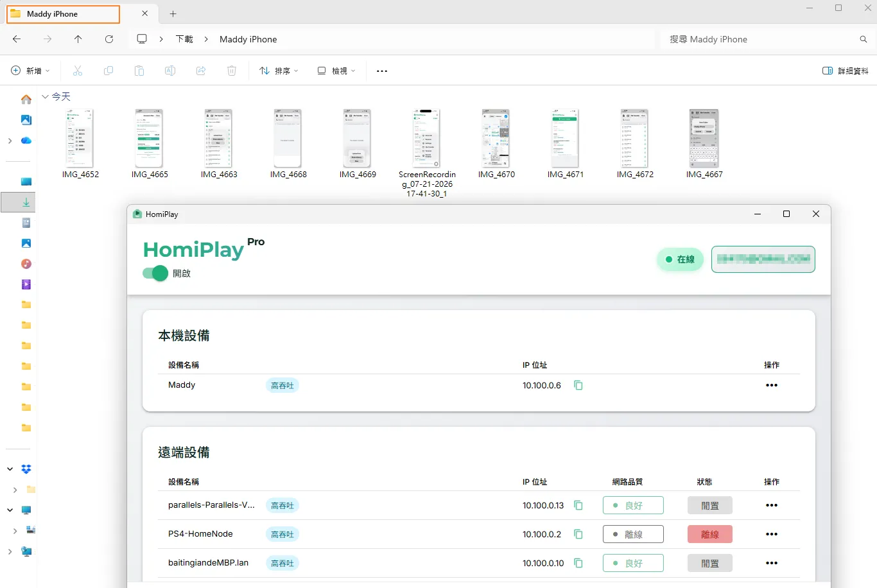Click the blurred account field in HomiPlay

click(763, 259)
